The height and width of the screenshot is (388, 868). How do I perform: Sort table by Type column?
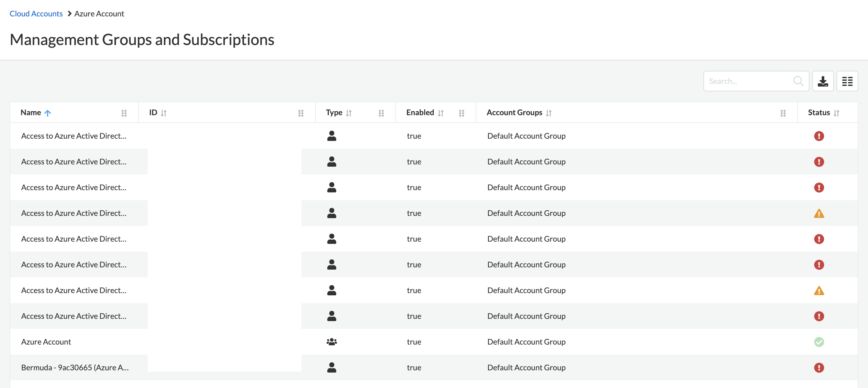349,113
